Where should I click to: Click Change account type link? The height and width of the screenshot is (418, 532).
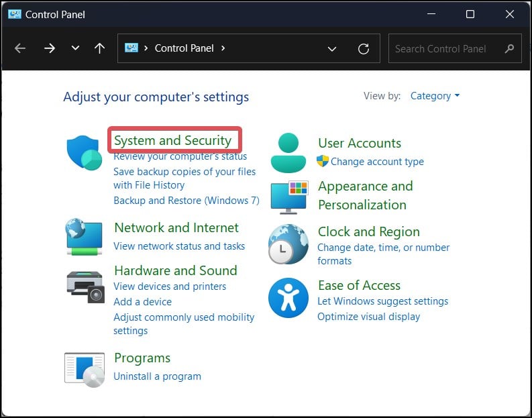pyautogui.click(x=377, y=162)
